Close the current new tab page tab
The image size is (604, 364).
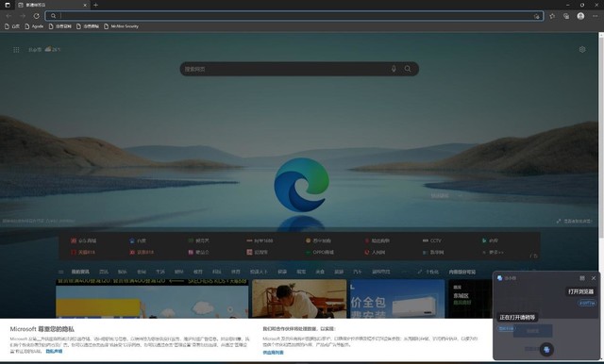pos(85,6)
